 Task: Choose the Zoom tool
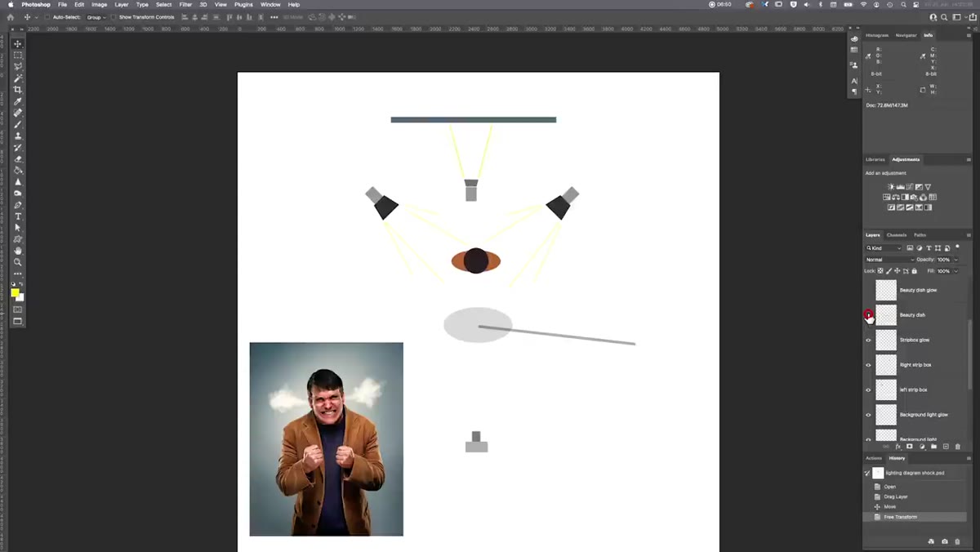[17, 262]
